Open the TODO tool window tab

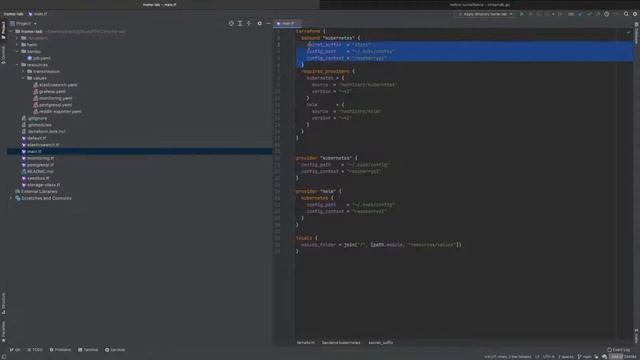[x=35, y=350]
